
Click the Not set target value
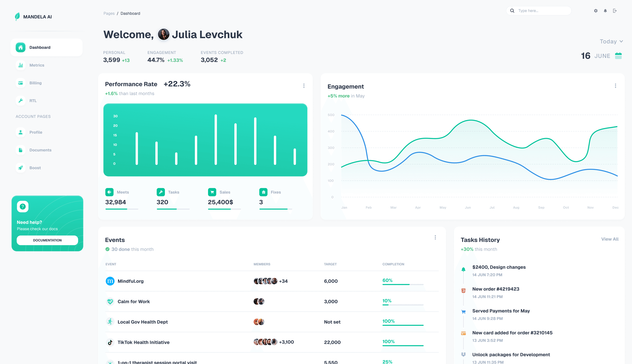point(332,322)
